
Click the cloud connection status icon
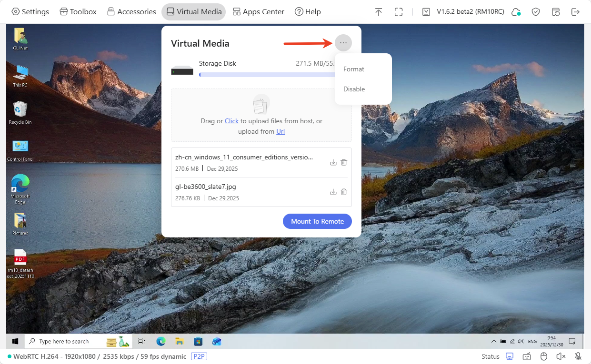516,12
